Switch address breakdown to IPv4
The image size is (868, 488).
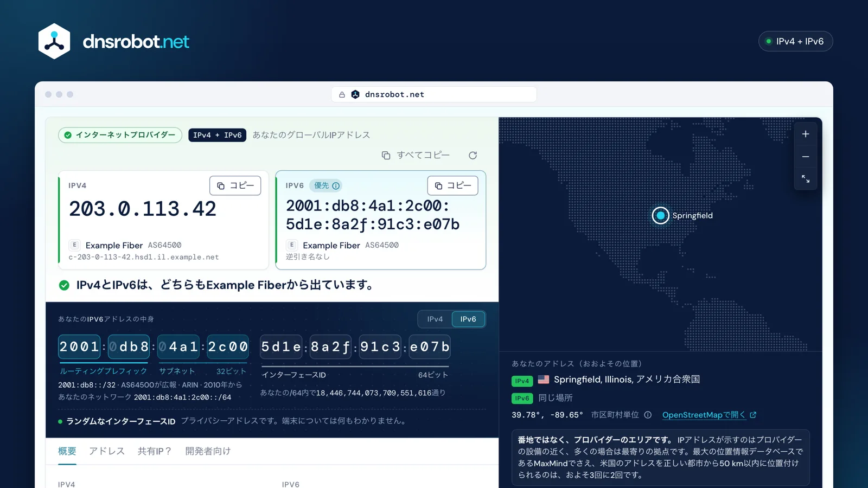tap(435, 319)
